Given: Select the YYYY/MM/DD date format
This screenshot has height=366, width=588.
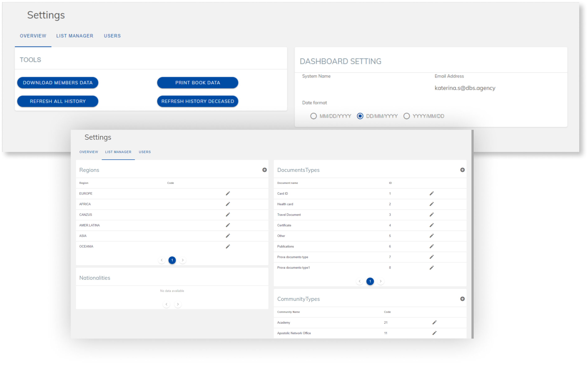Looking at the screenshot, I should tap(406, 116).
